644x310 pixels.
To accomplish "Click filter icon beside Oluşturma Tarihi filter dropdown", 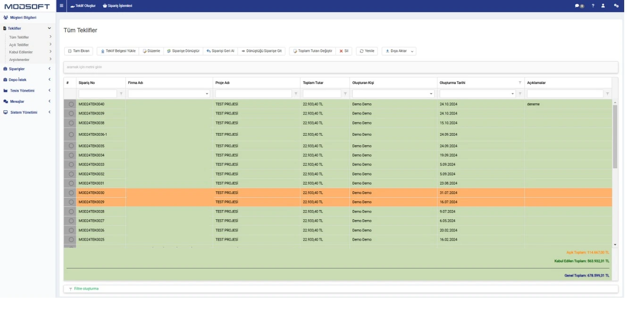I will click(x=520, y=94).
